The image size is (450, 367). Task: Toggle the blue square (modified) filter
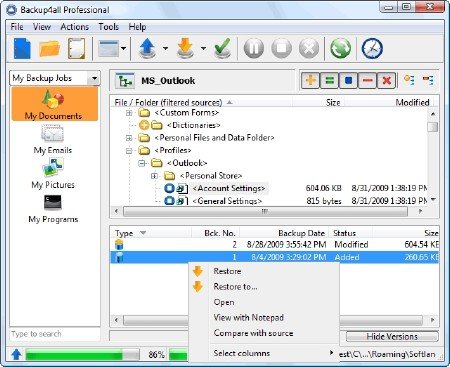click(x=348, y=80)
